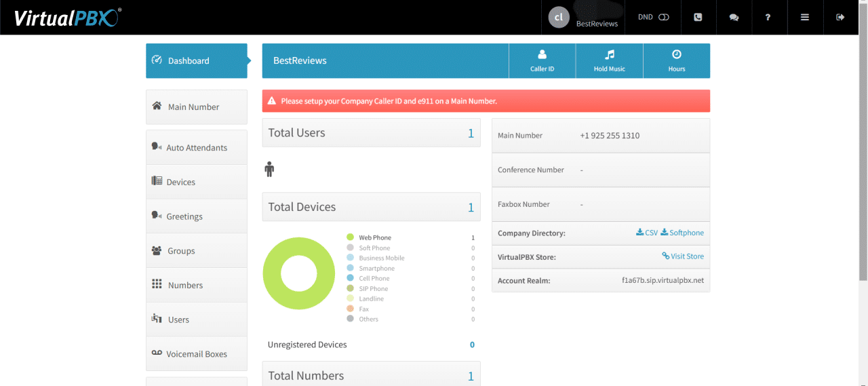Click the Numbers keypad grid icon
868x386 pixels.
coord(157,284)
